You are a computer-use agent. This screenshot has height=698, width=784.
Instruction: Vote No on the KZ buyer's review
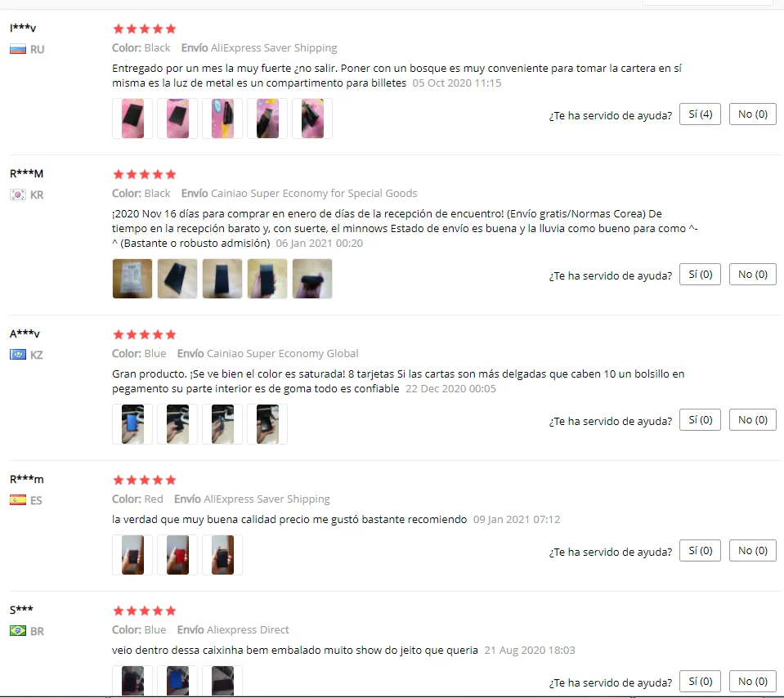coord(752,419)
